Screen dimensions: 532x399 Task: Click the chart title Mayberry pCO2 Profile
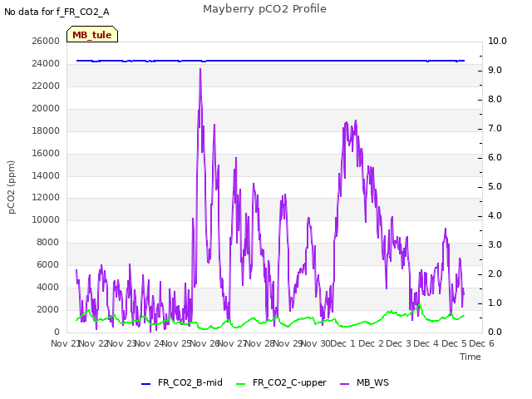click(x=264, y=9)
